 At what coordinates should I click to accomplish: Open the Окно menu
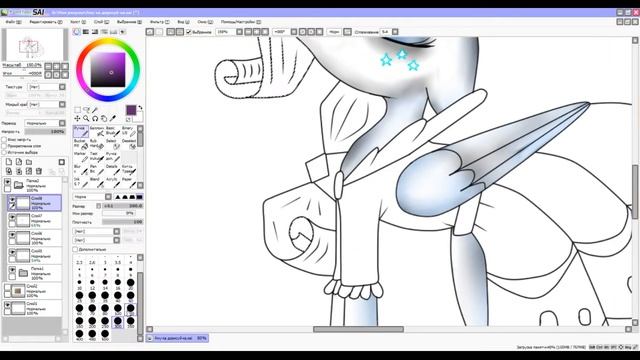[x=205, y=22]
